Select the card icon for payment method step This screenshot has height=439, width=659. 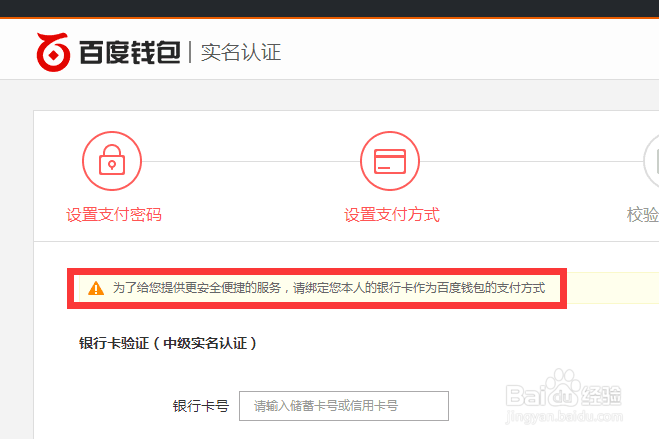(390, 161)
